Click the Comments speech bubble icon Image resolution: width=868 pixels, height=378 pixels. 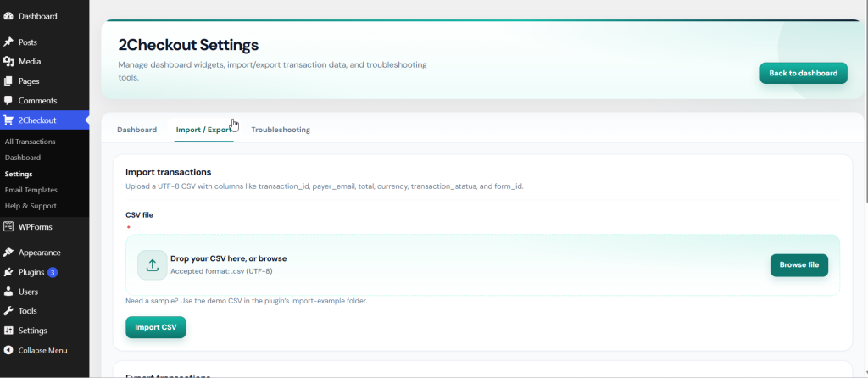tap(8, 101)
